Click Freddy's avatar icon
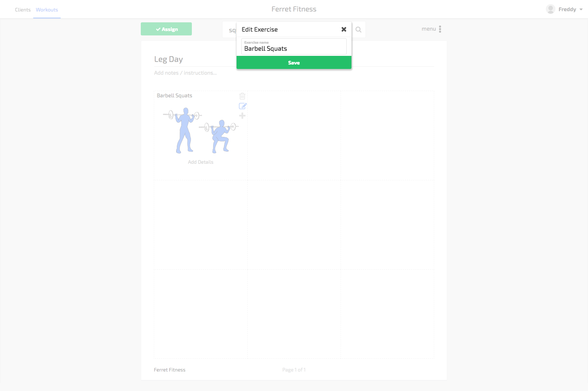Viewport: 588px width, 391px height. (x=550, y=9)
